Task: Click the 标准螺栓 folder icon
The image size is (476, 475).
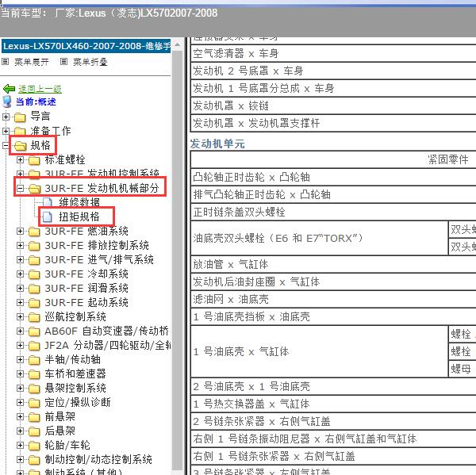Action: pos(34,160)
